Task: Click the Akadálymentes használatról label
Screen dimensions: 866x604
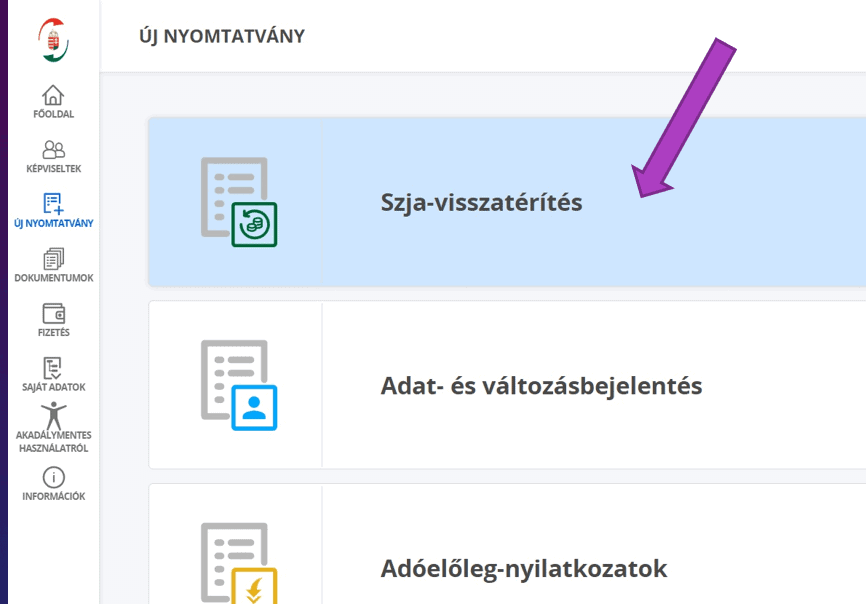Action: [x=54, y=442]
